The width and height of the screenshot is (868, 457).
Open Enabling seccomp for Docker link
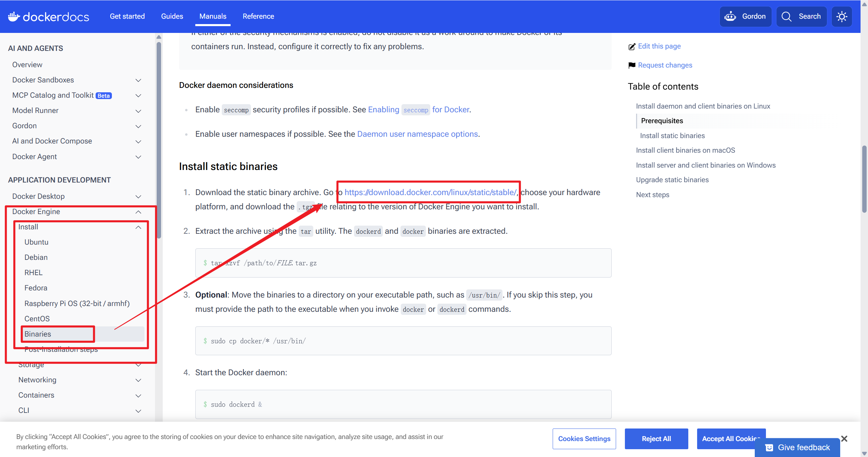click(x=418, y=110)
